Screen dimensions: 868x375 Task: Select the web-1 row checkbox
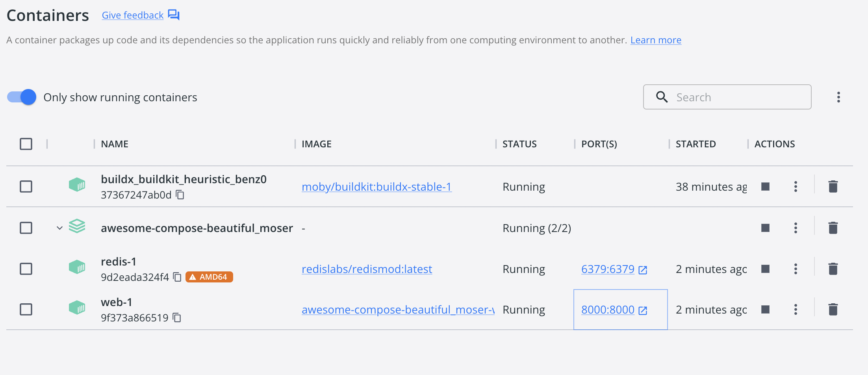pyautogui.click(x=26, y=309)
